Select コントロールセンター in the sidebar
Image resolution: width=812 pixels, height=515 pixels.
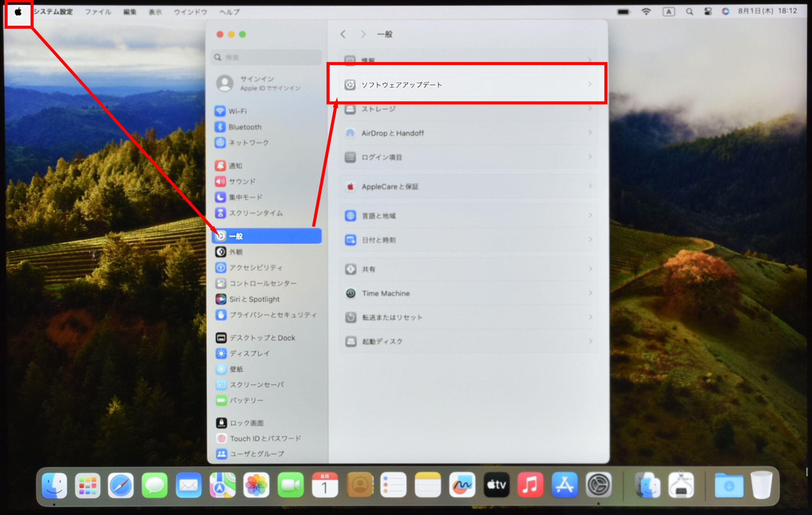(x=266, y=284)
